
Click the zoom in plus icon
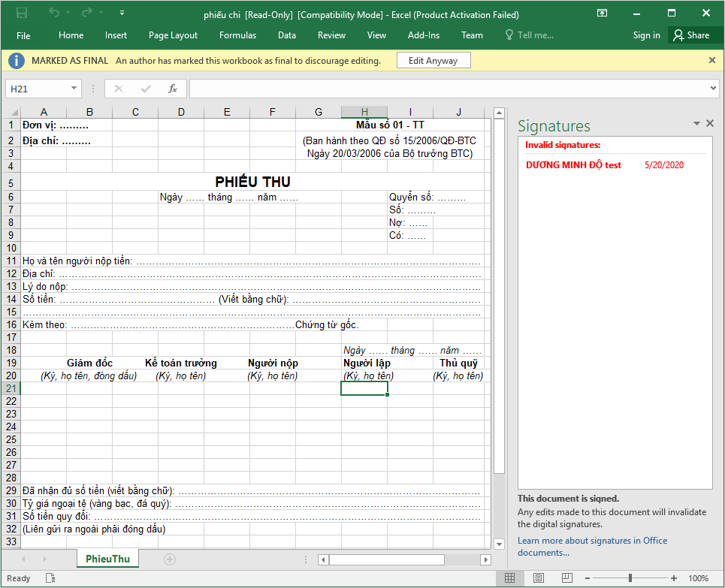673,578
